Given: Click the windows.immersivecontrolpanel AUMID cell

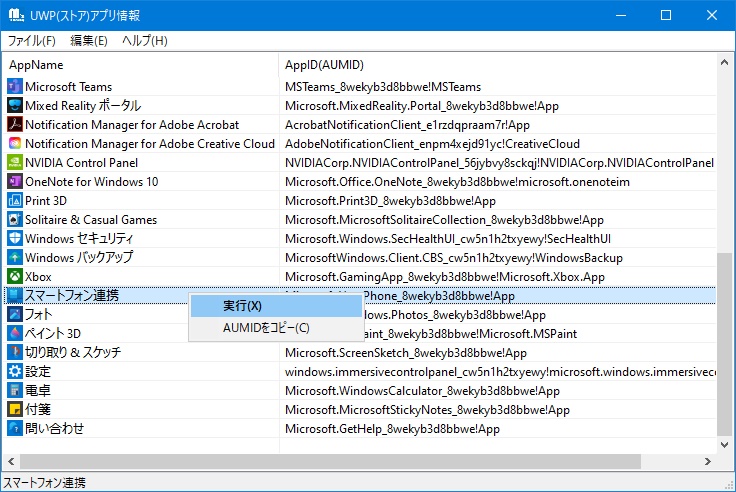Looking at the screenshot, I should (x=500, y=372).
